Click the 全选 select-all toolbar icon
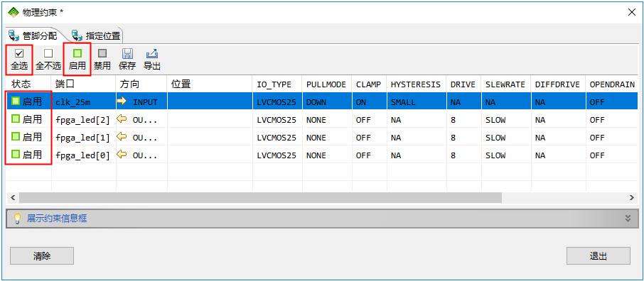This screenshot has height=281, width=644. (19, 53)
